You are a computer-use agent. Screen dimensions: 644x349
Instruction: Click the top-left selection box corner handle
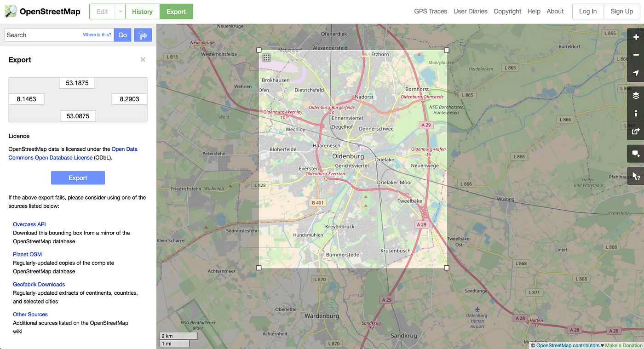259,50
